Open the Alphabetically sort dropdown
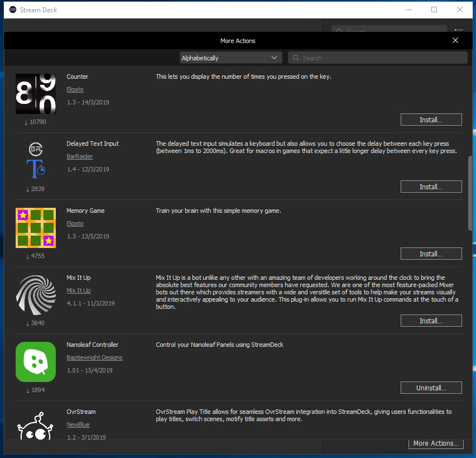Viewport: 476px width, 458px height. (x=230, y=58)
